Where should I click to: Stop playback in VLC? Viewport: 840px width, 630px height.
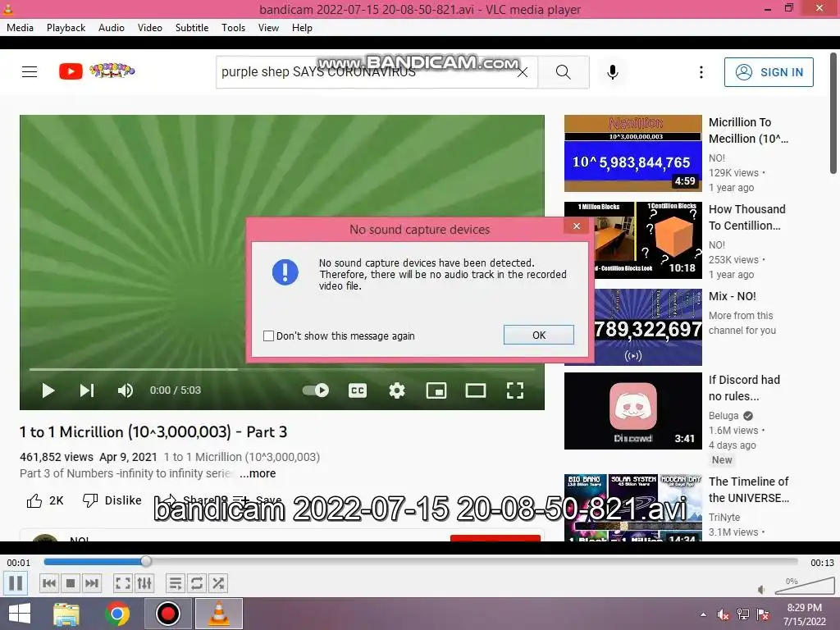coord(71,583)
